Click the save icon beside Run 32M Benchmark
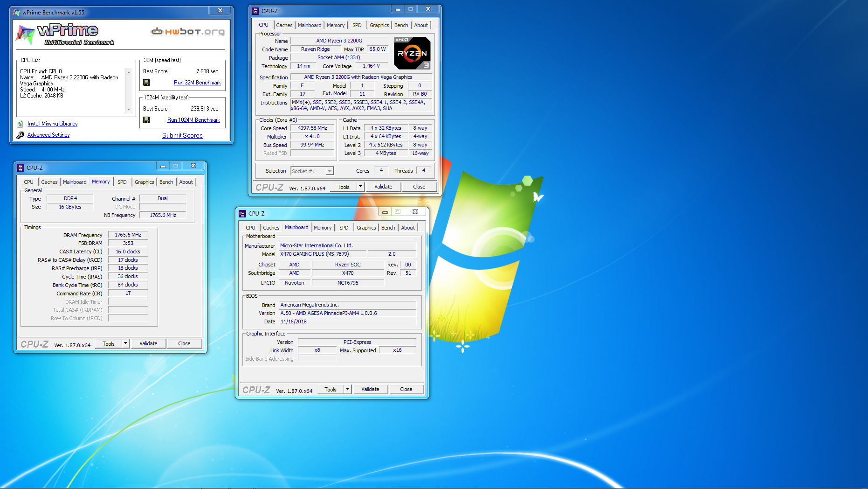Screen dimensions: 868x489 pyautogui.click(x=146, y=83)
